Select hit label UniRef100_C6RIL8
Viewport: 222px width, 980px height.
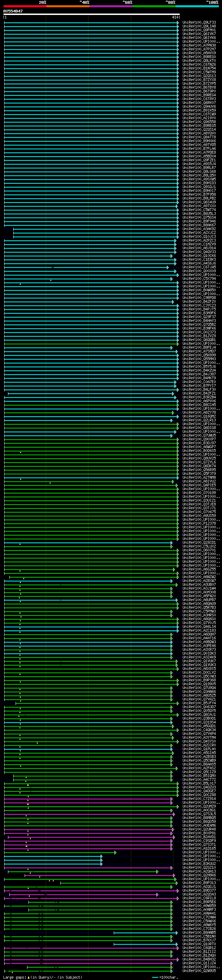pyautogui.click(x=199, y=898)
